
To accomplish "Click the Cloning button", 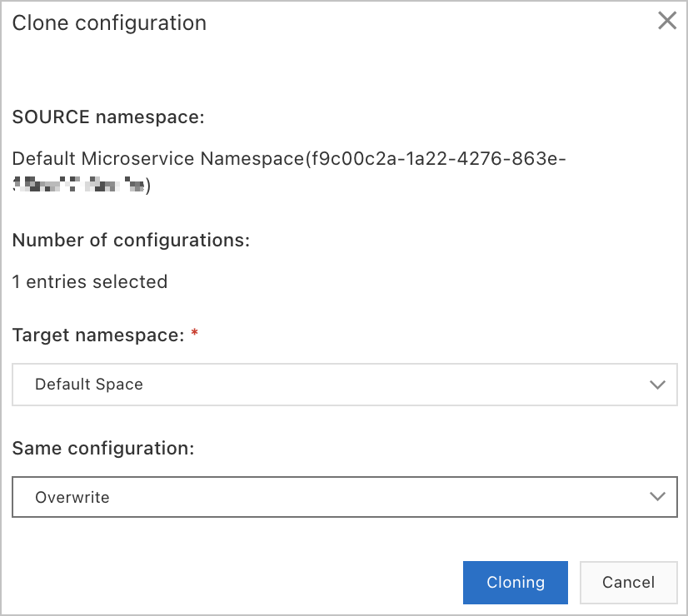I will click(515, 582).
